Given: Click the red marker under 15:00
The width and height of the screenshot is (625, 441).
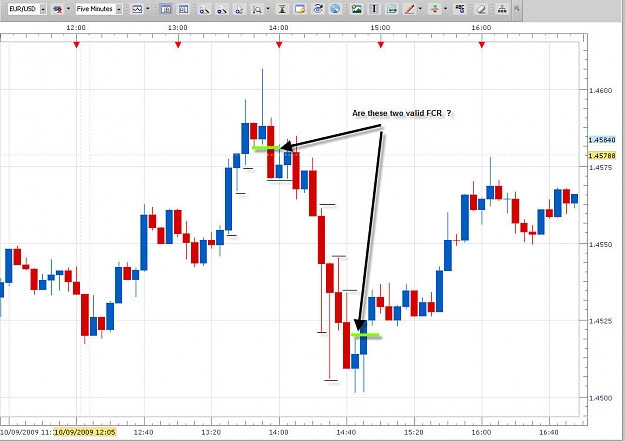Looking at the screenshot, I should (381, 44).
